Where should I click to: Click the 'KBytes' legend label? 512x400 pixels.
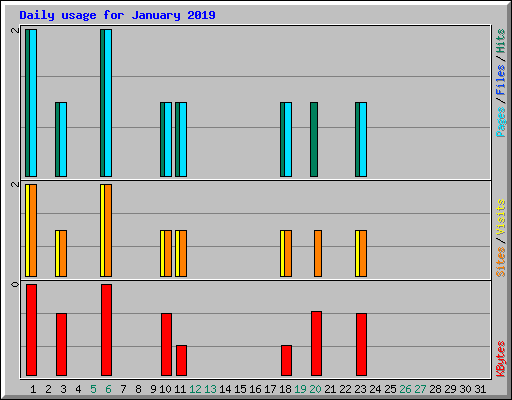click(501, 359)
